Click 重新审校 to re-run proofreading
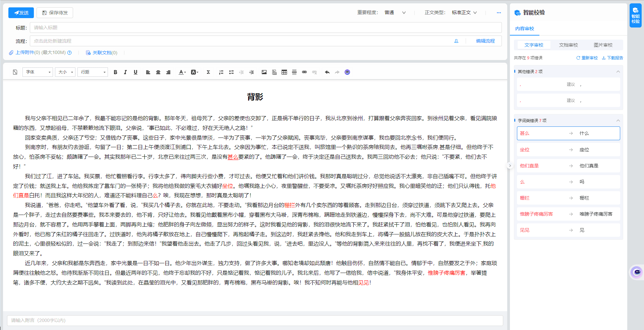Viewport: 644px width, 330px height. pos(587,58)
